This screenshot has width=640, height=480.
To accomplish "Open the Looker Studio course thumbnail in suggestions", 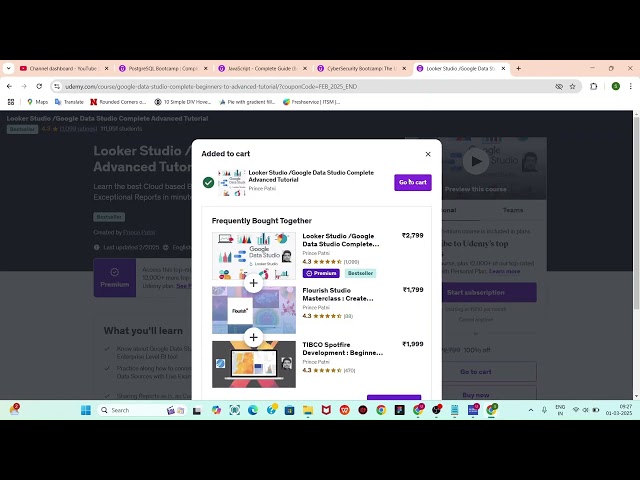I will (x=254, y=256).
